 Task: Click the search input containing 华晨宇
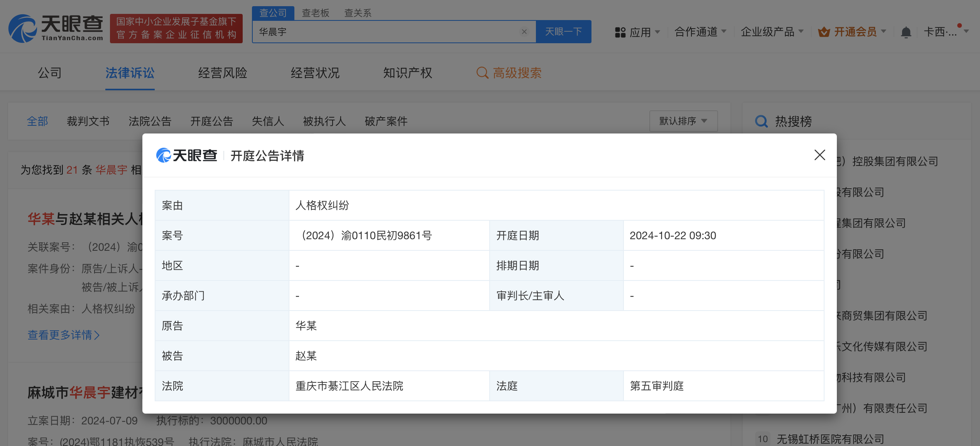(x=386, y=32)
